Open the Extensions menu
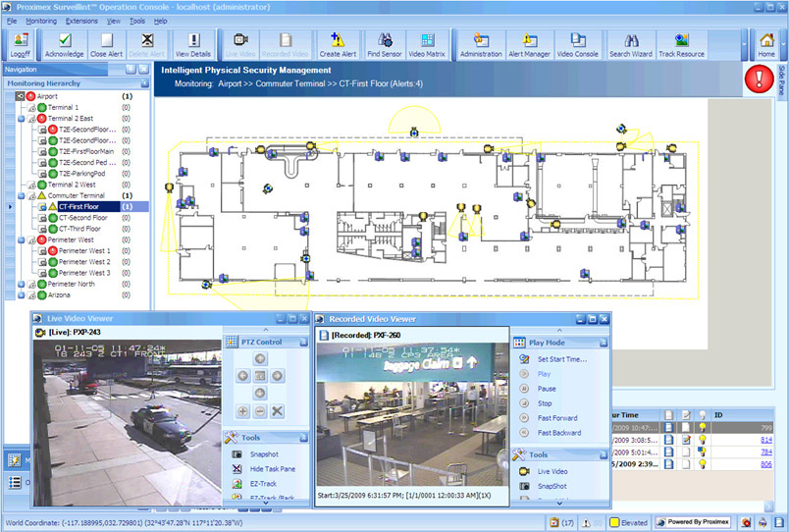The image size is (789, 532). 81,20
